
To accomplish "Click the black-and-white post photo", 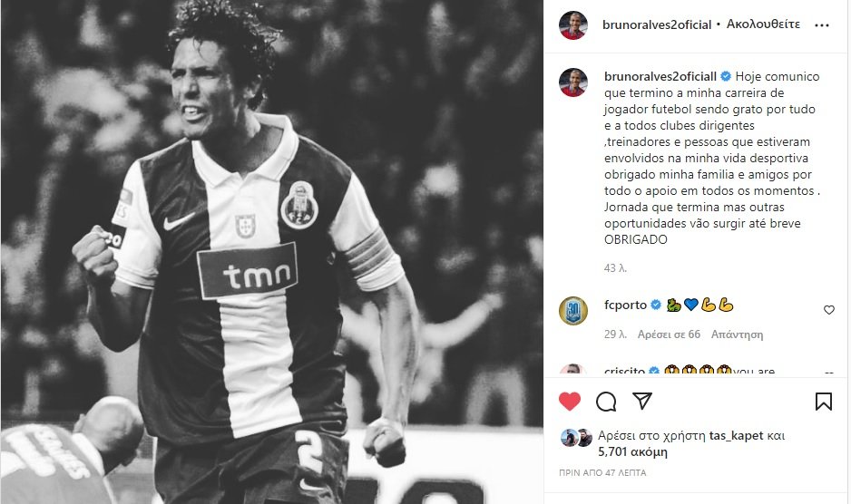I will 272,252.
